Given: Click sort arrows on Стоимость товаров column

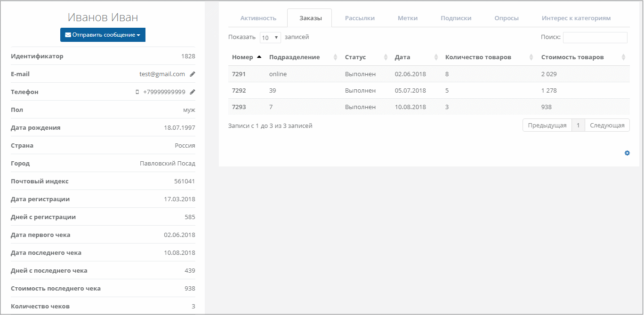Looking at the screenshot, I should (623, 57).
